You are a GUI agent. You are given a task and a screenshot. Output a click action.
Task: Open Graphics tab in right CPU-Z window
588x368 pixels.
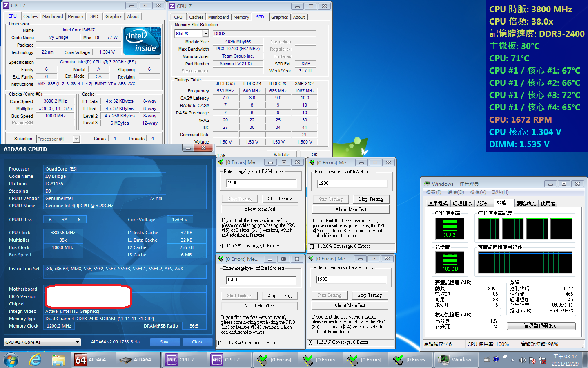point(280,17)
